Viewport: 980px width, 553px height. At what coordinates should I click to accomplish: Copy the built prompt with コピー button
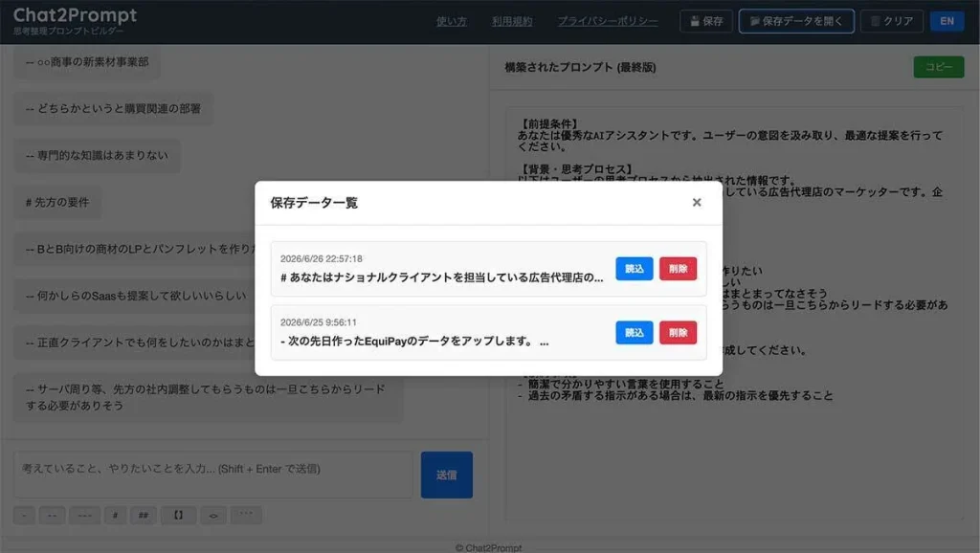[x=939, y=67]
